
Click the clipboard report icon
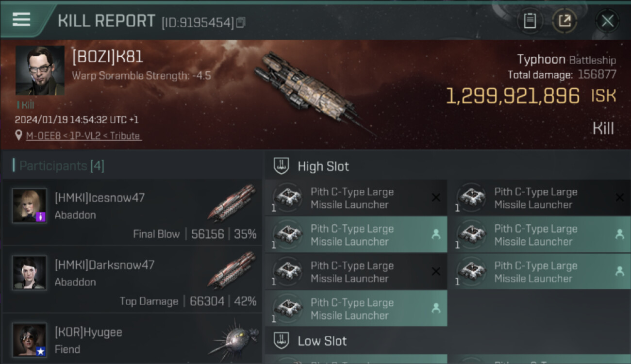pos(530,21)
